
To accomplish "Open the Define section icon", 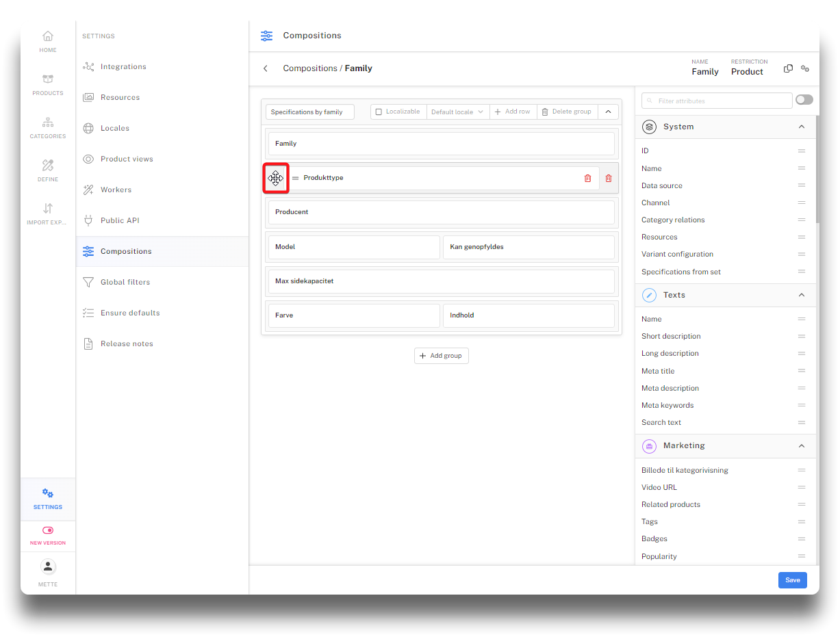I will tap(47, 166).
